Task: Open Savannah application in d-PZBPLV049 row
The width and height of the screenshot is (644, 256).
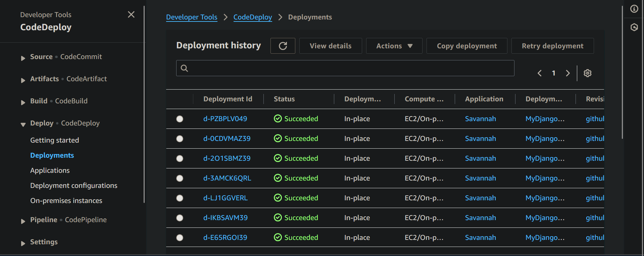Action: [481, 119]
